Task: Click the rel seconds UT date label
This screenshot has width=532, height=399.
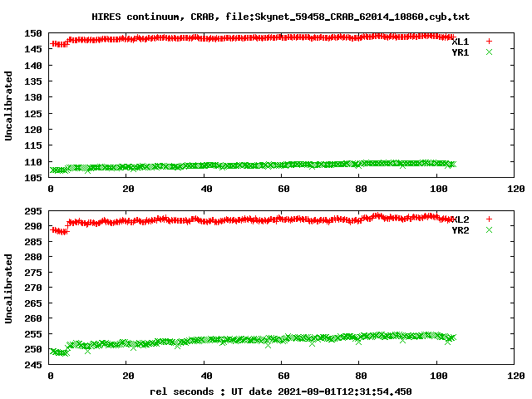Action: 281,392
